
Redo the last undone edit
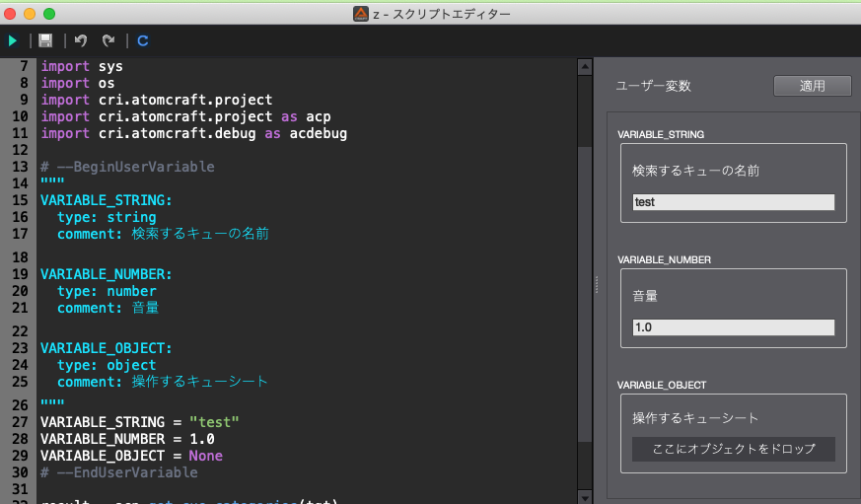coord(108,40)
